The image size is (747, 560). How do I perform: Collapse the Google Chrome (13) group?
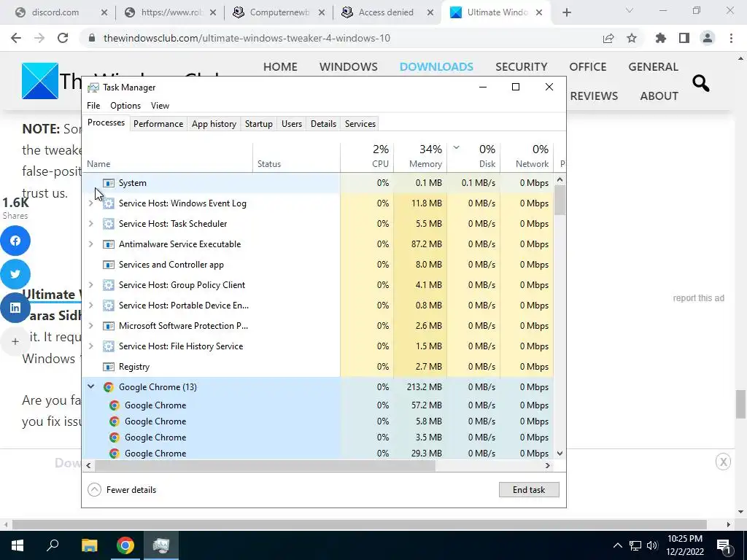coord(91,387)
